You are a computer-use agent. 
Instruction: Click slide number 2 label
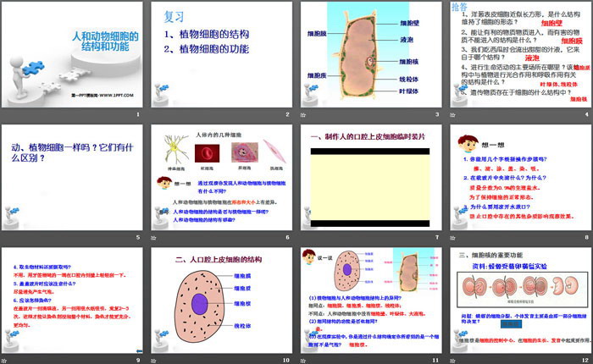(287, 114)
